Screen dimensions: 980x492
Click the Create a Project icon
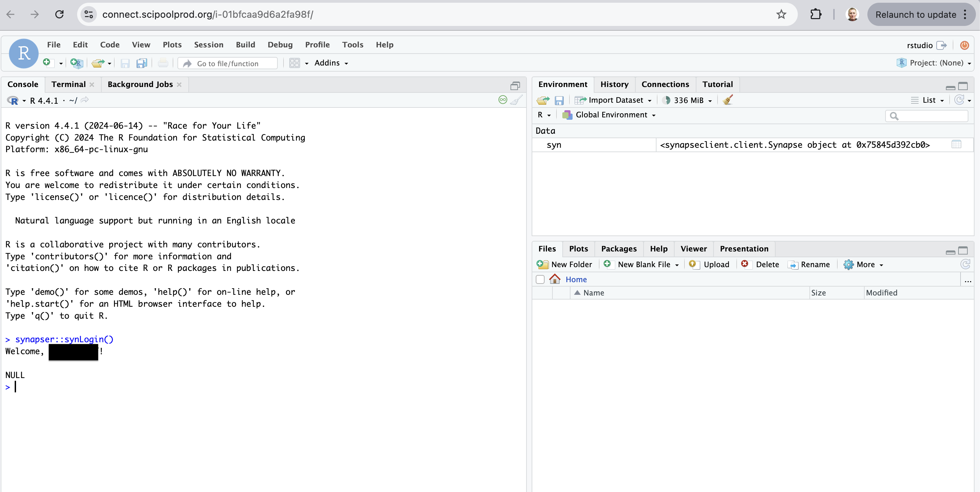pyautogui.click(x=76, y=63)
